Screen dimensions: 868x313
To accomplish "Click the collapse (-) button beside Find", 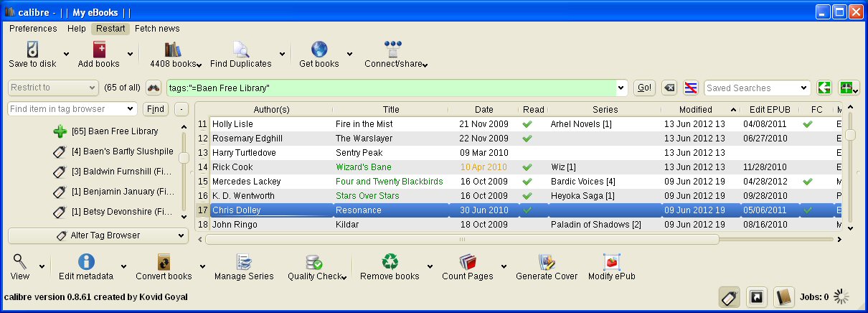I will point(181,109).
